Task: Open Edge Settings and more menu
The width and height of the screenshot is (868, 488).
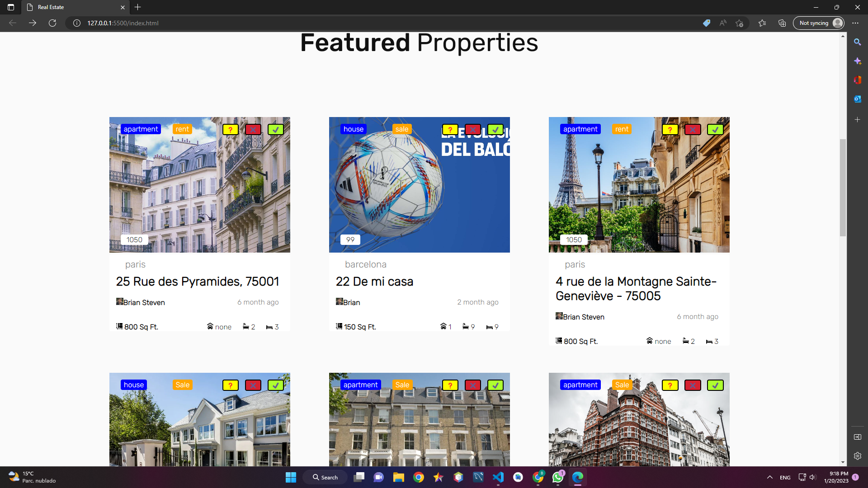Action: tap(855, 23)
